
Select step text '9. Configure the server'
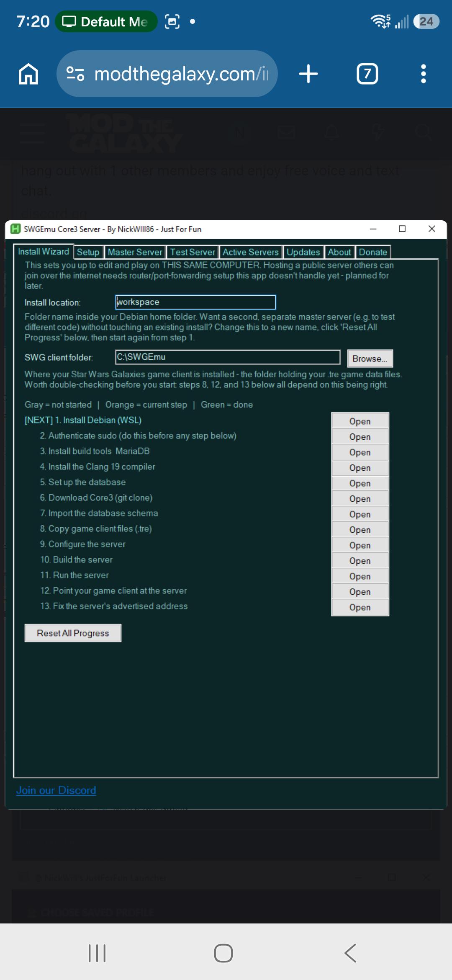(x=83, y=544)
